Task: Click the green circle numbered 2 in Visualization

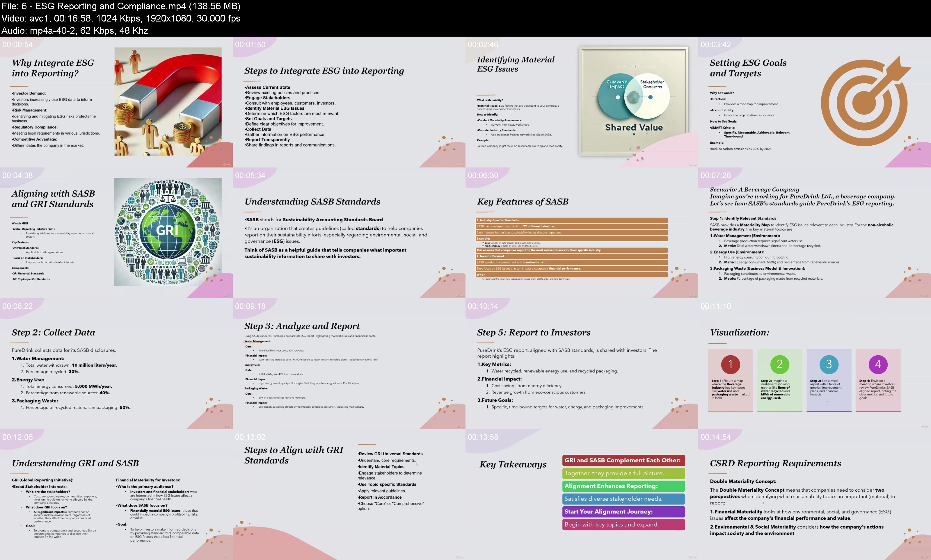Action: coord(780,364)
